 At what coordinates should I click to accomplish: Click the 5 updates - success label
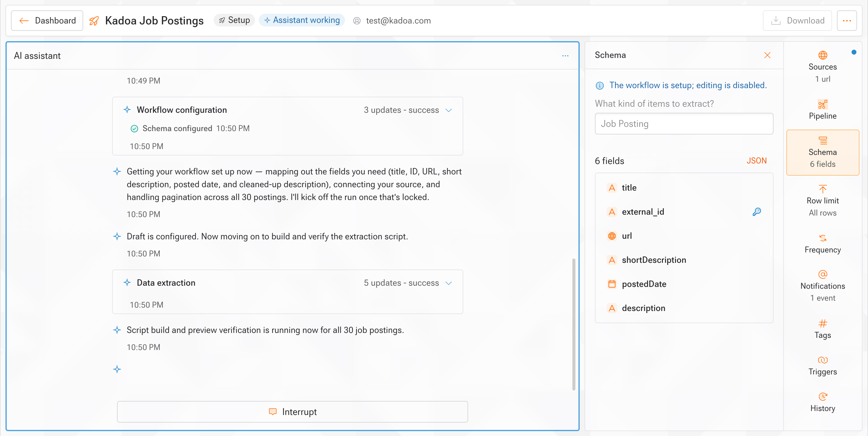[401, 283]
